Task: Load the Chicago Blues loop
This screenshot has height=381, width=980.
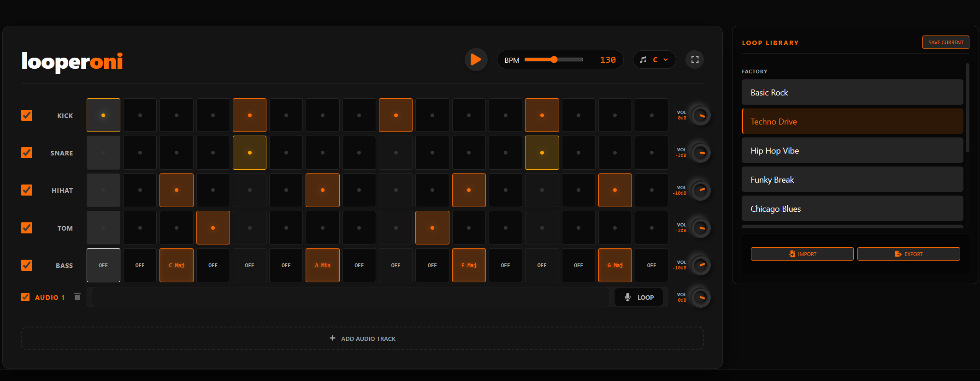Action: click(x=852, y=208)
